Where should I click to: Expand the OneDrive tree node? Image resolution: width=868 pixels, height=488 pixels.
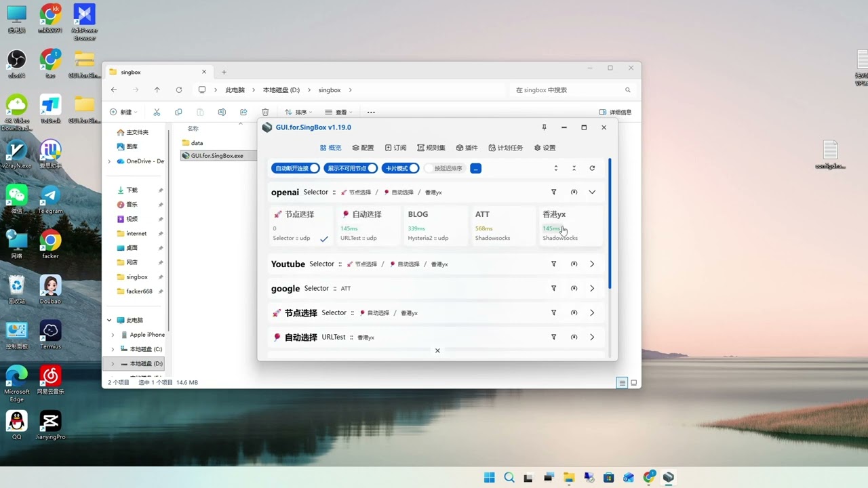(109, 161)
